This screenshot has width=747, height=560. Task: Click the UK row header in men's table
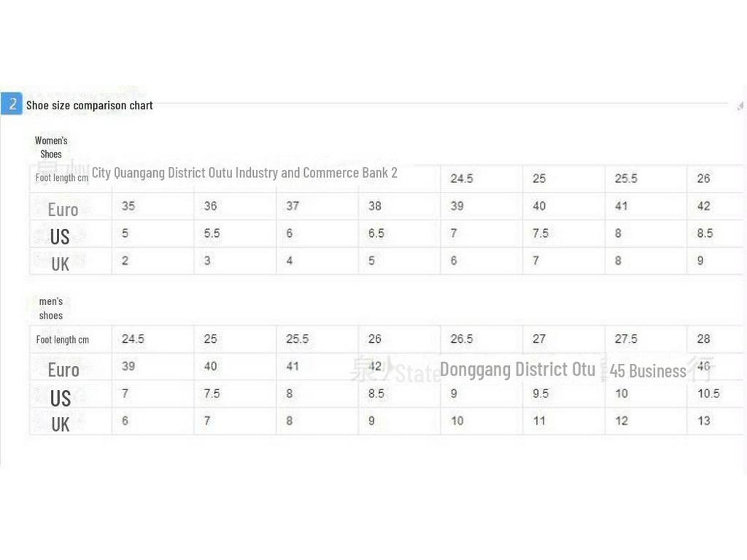pos(60,424)
